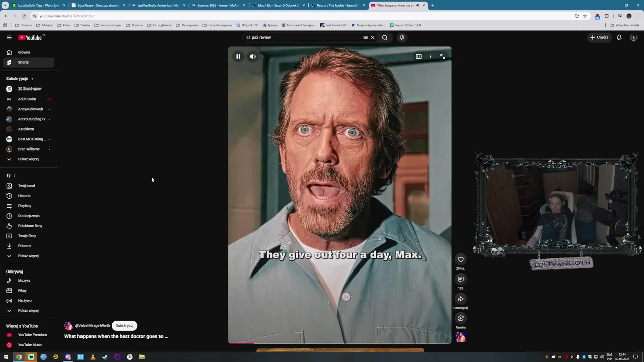Viewport: 644px width, 362px height.
Task: Open Adult Swim subscription channel
Action: click(x=28, y=99)
